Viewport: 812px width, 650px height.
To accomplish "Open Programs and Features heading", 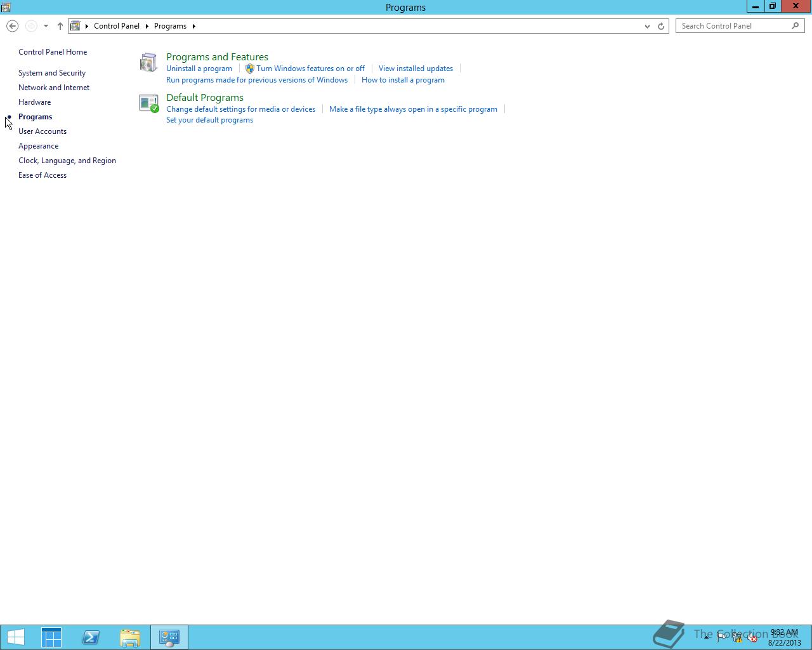I will [217, 57].
